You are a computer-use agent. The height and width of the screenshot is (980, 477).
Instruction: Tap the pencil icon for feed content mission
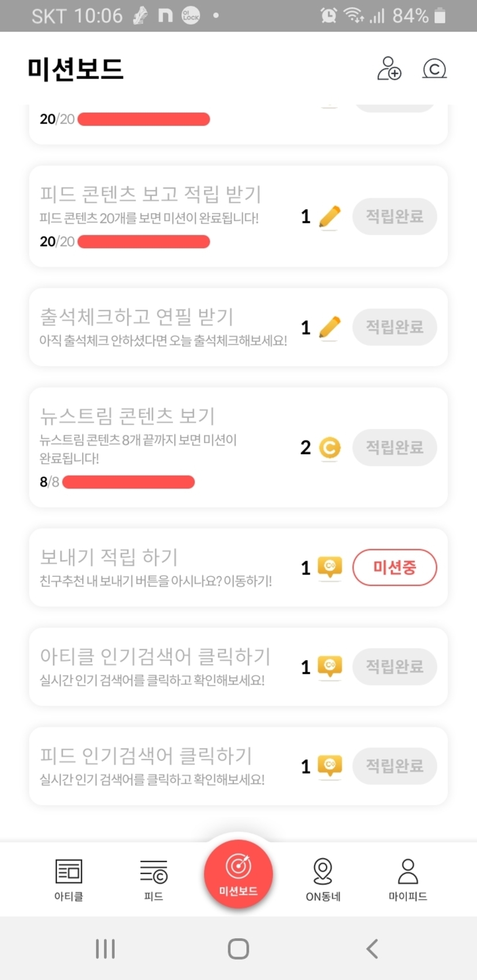tap(329, 217)
